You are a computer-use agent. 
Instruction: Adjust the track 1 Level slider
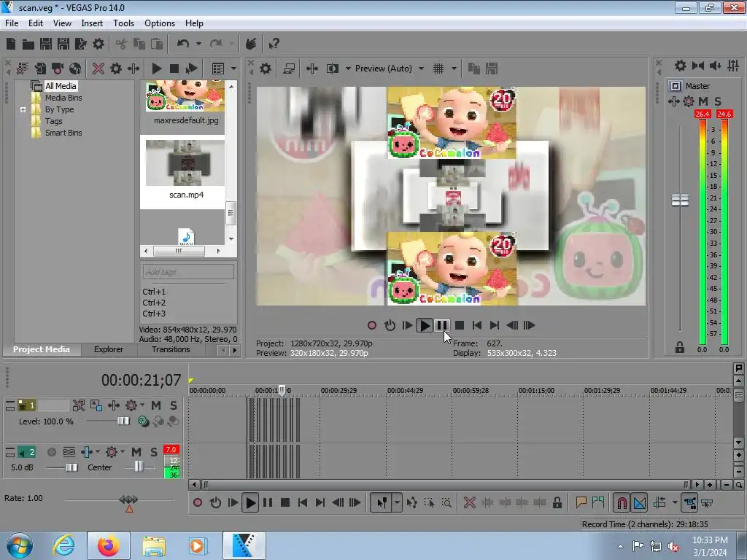coord(123,421)
